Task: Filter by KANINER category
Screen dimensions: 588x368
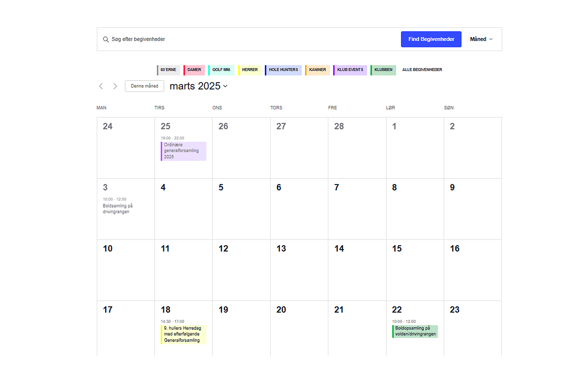Action: click(x=318, y=70)
